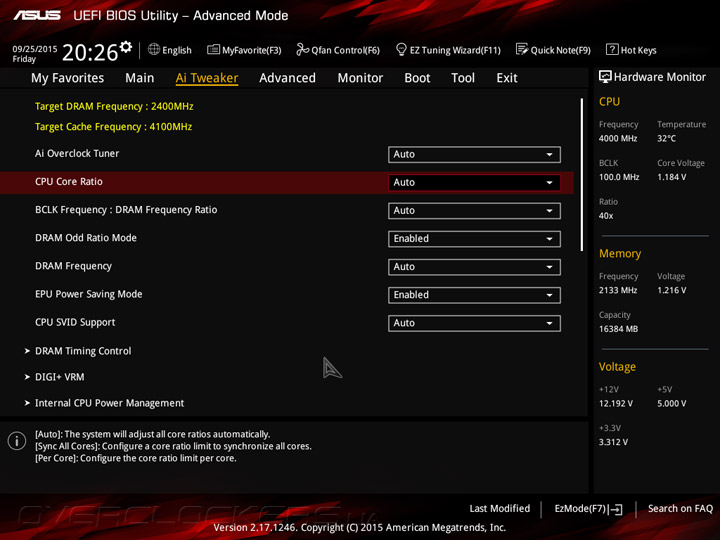Screen dimensions: 720x540
Task: Open the Monitor tab
Action: [x=360, y=78]
